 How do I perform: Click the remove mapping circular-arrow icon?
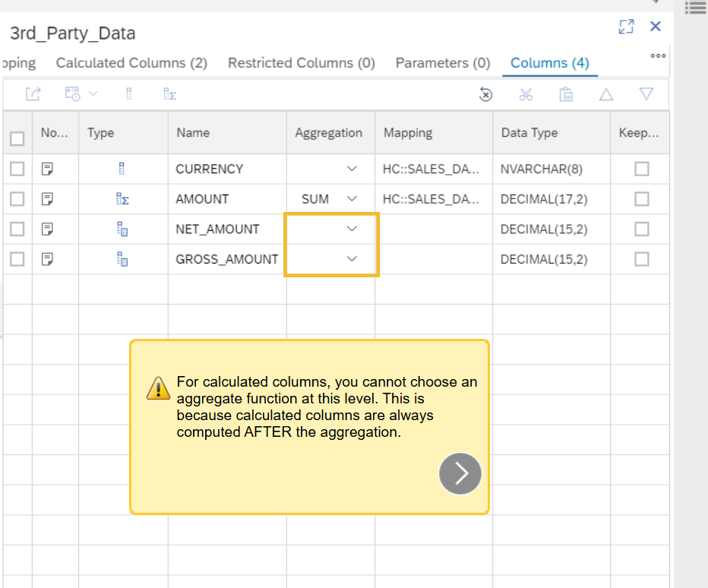tap(486, 94)
